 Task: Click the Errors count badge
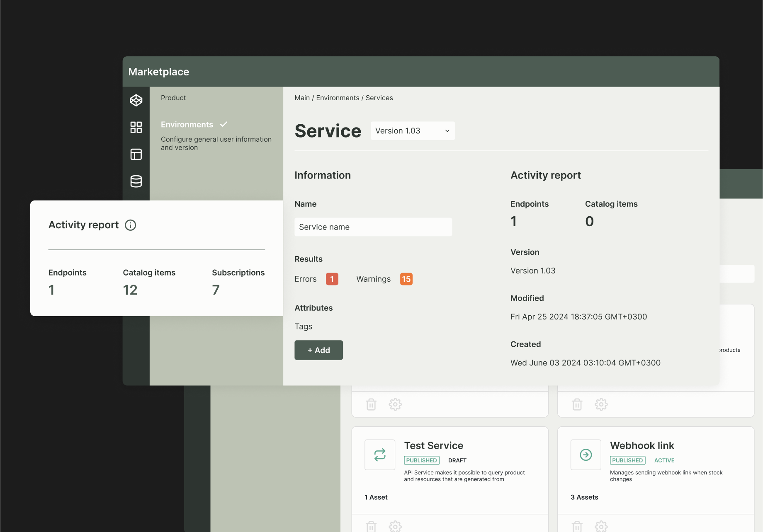pos(332,279)
